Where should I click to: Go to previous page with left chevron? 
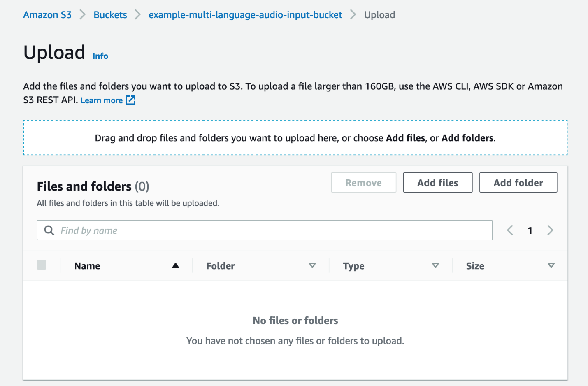pos(510,230)
